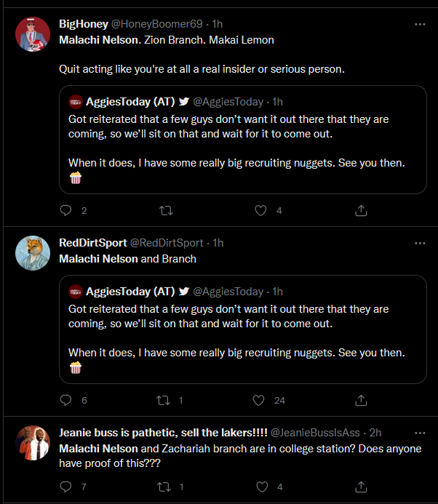
Task: Open more options on Jeanie buss tweet
Action: point(420,431)
